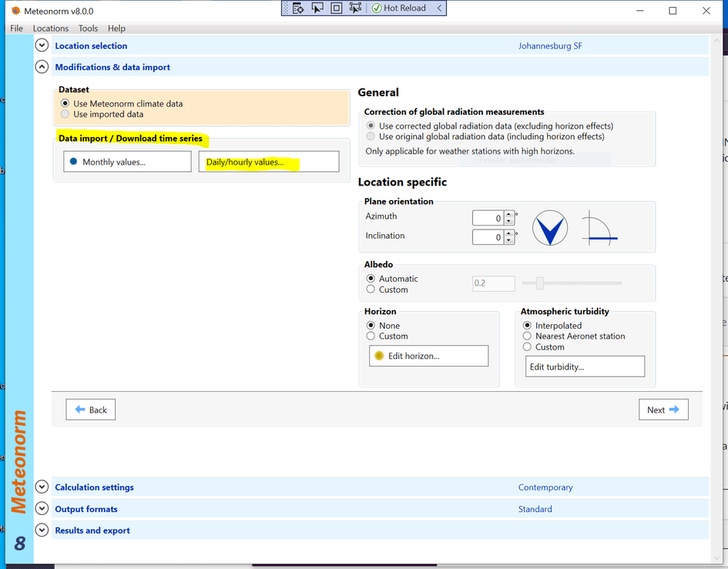This screenshot has height=569, width=728.
Task: Expand the Calculation settings section
Action: pos(42,487)
